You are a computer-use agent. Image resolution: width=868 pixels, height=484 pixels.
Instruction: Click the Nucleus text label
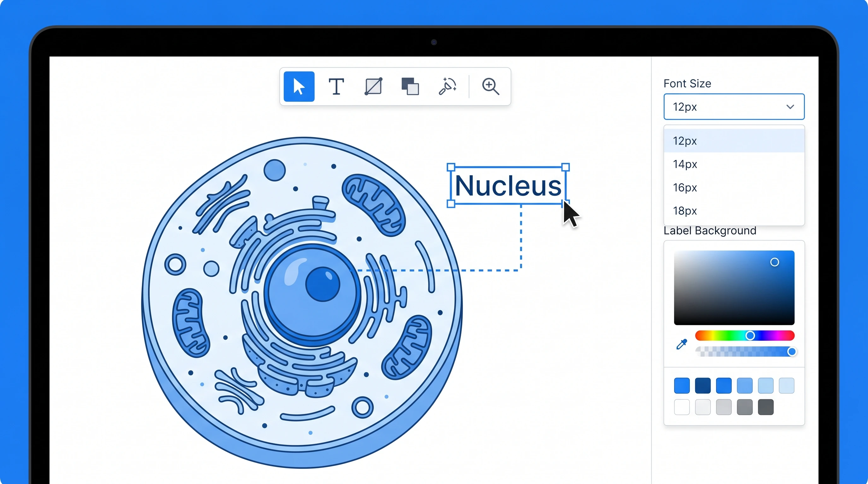(508, 186)
